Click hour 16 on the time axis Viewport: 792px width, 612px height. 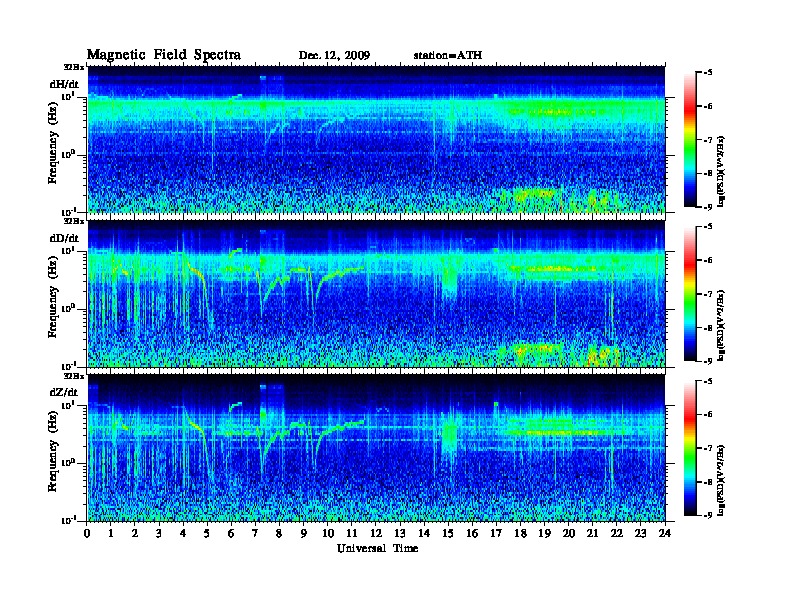472,534
